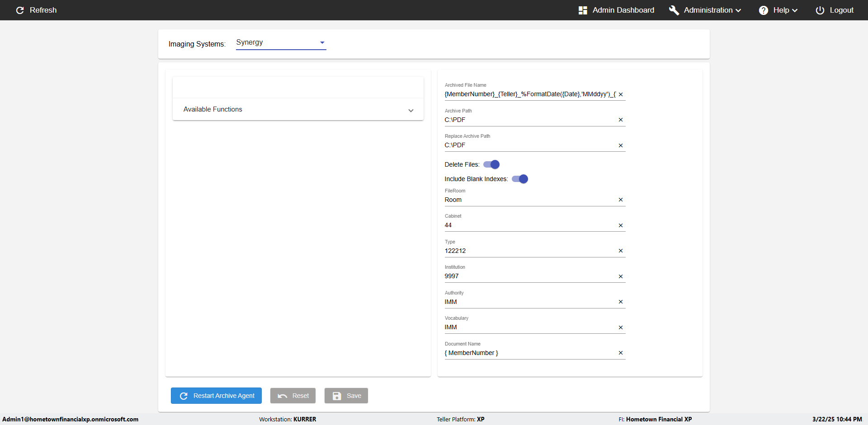Image resolution: width=868 pixels, height=425 pixels.
Task: Click into the Institution input field
Action: [529, 276]
